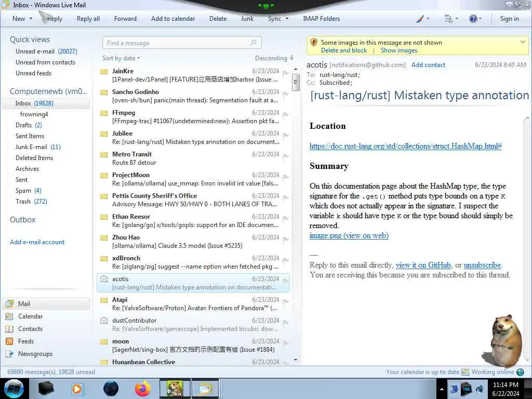The image size is (532, 399).
Task: Collapse the Computernewb account header
Action: [x=48, y=91]
